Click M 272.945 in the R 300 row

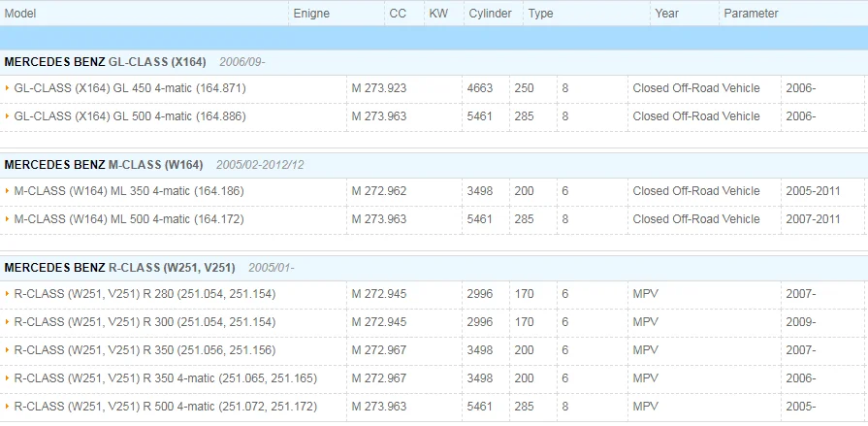(x=379, y=322)
